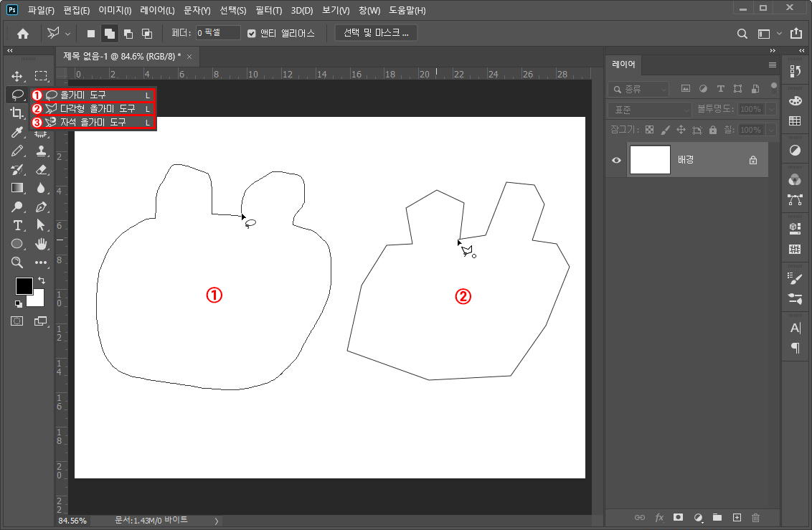Screen dimensions: 812x530
Task: Click the Create new layer button
Action: pos(737,518)
